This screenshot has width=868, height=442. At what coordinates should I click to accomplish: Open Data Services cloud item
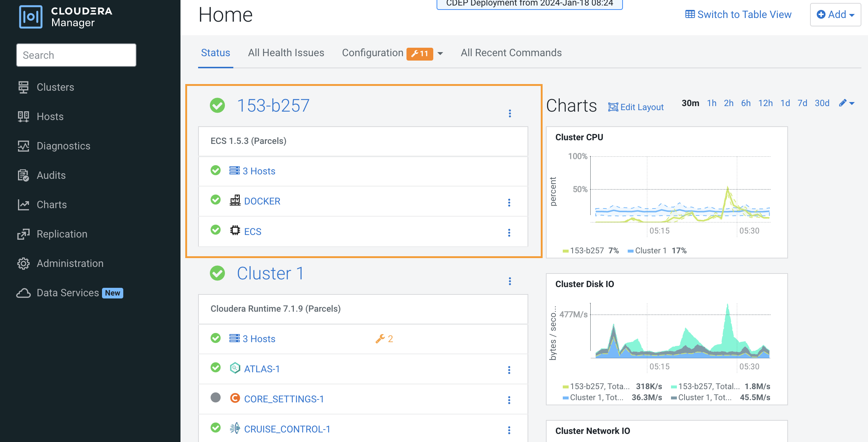tap(68, 293)
